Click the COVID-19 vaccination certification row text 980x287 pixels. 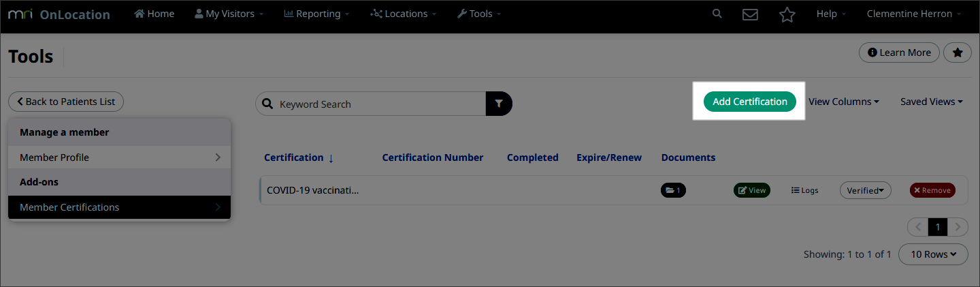click(313, 190)
